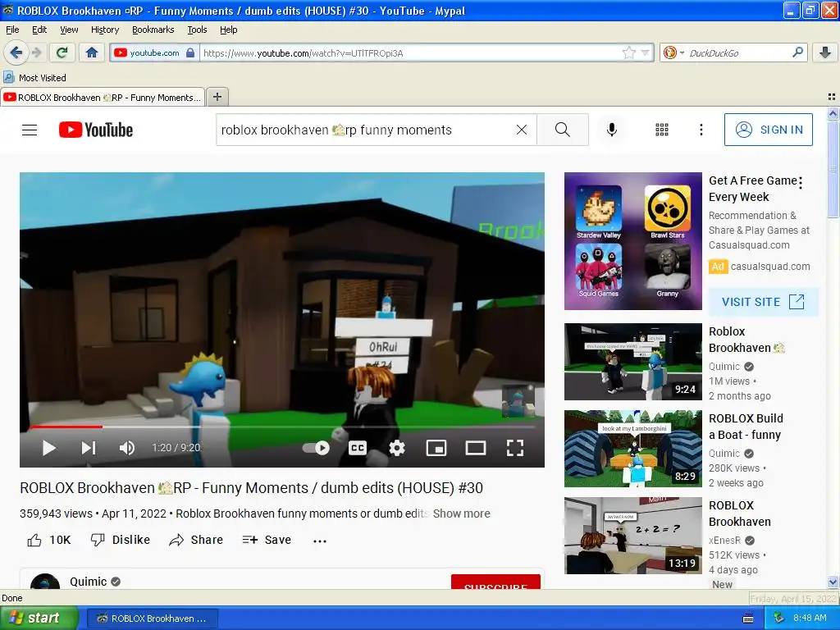Open the 13:19 xEnesR Brookhaven thumbnail
The image size is (840, 630).
point(632,536)
